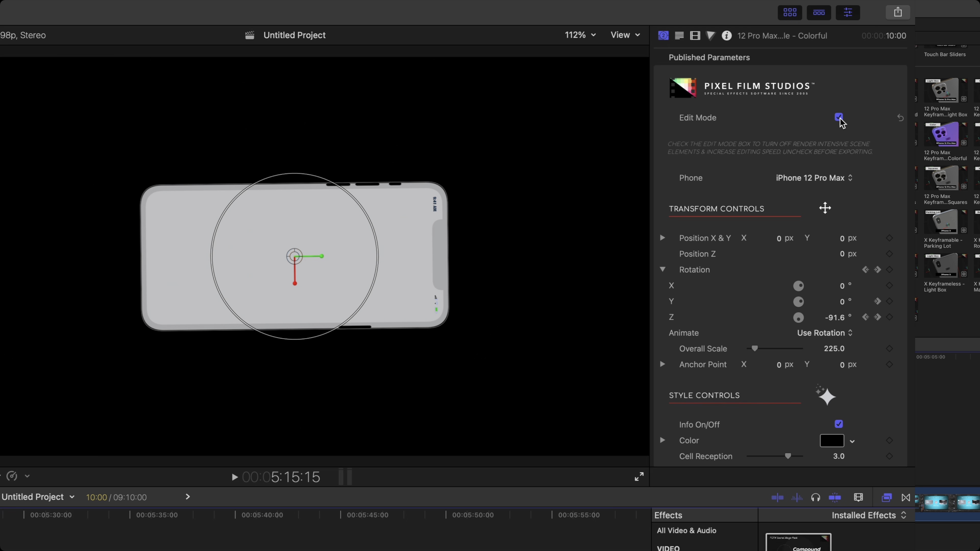Select All Video & Audio category
980x551 pixels.
(686, 531)
